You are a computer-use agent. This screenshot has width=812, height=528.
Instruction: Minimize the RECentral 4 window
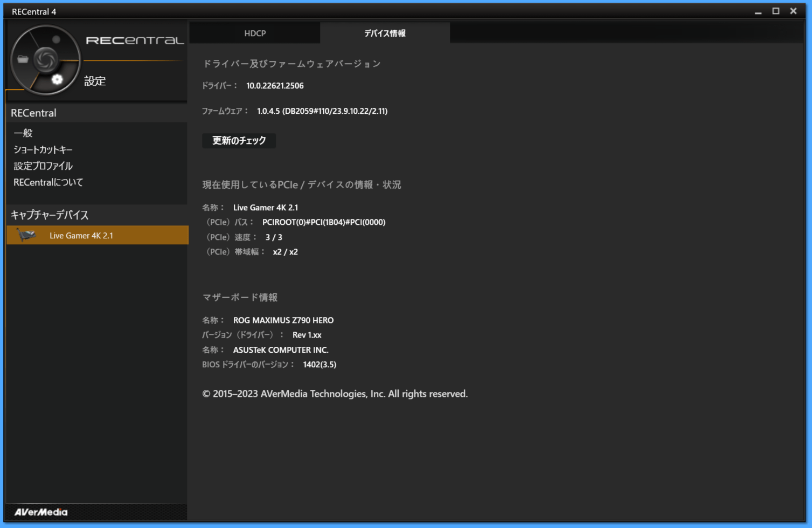pos(758,11)
